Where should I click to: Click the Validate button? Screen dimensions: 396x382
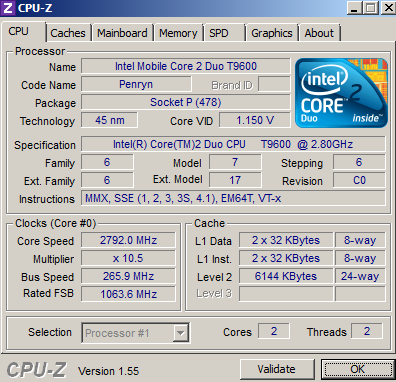point(276,369)
